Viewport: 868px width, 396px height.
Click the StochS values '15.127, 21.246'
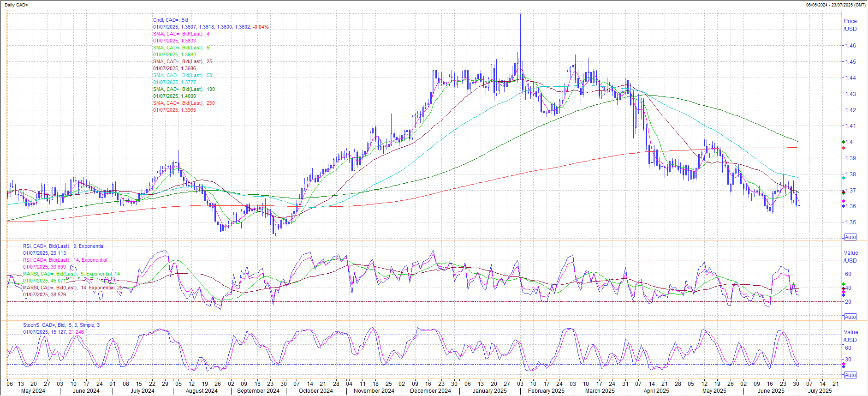[67, 332]
